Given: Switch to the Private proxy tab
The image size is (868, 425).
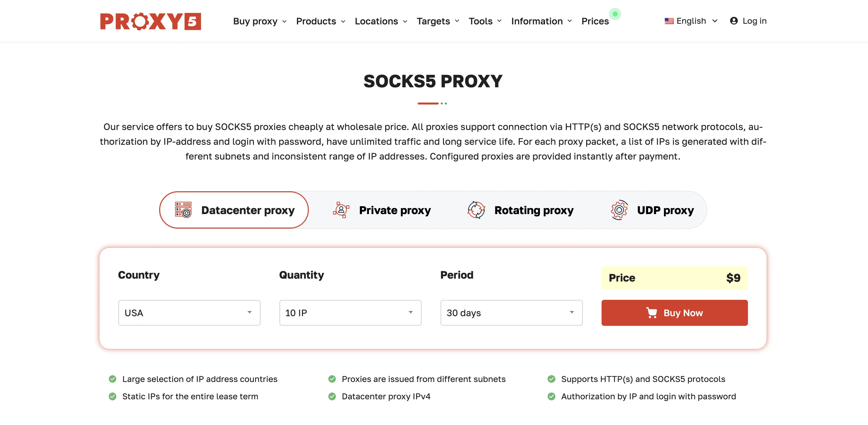Looking at the screenshot, I should 382,210.
